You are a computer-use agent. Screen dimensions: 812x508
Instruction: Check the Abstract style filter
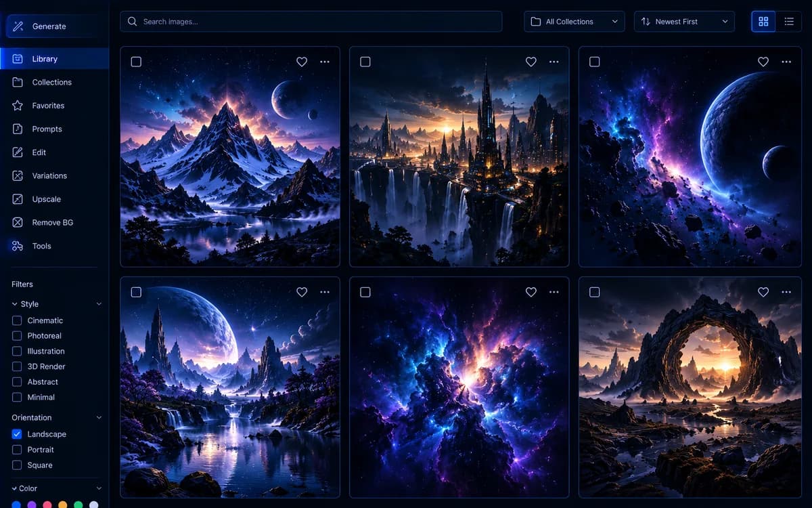17,382
